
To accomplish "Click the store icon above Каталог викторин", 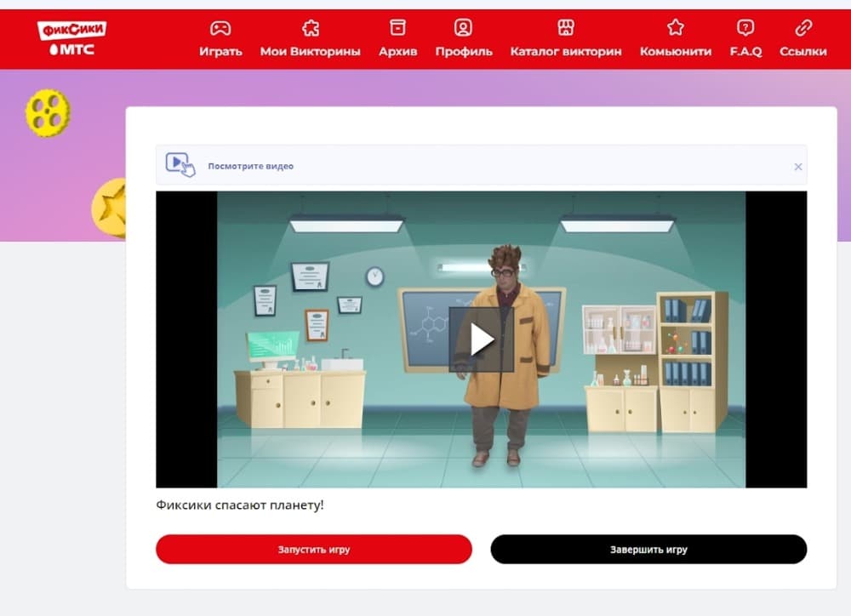I will coord(566,27).
